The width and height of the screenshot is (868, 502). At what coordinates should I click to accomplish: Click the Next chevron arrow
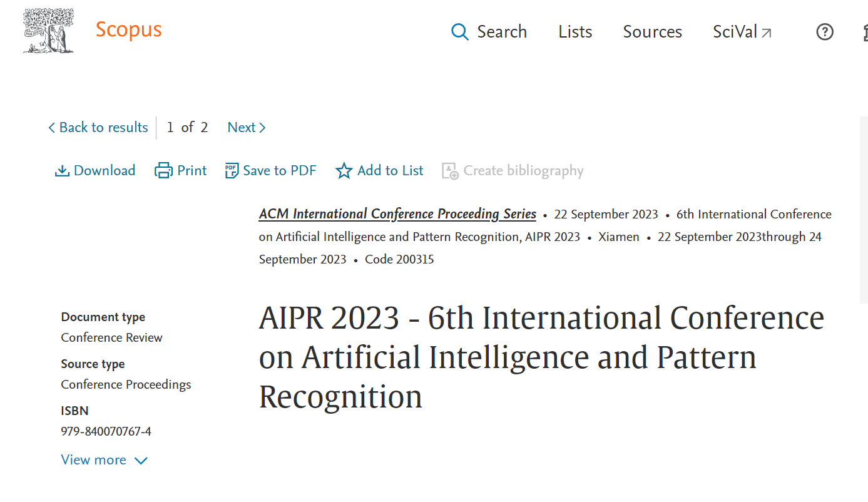[262, 128]
